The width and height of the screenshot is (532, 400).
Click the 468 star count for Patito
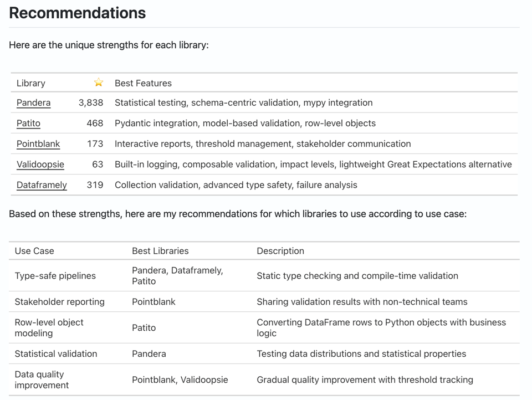tap(95, 123)
